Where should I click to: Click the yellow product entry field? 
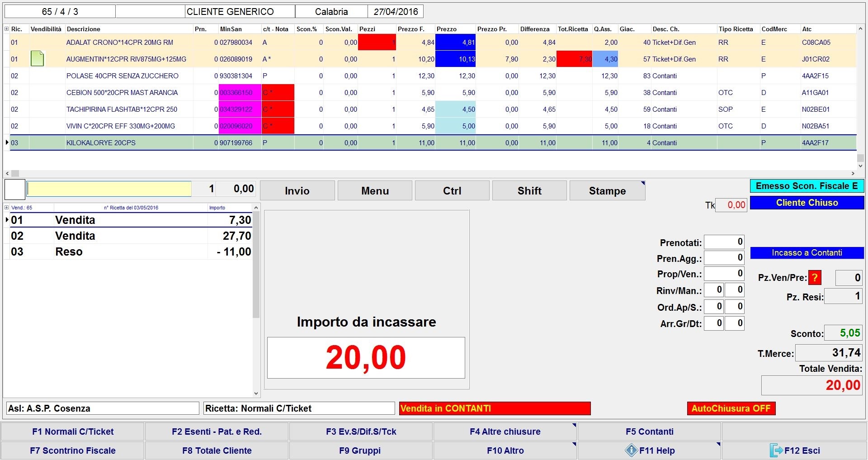click(109, 189)
